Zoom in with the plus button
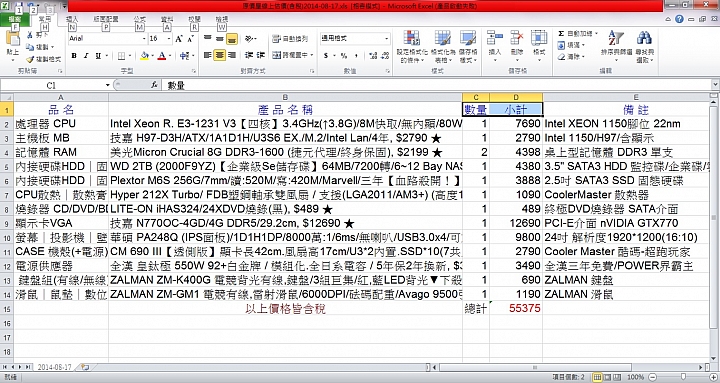This screenshot has height=383, width=720. [x=714, y=377]
